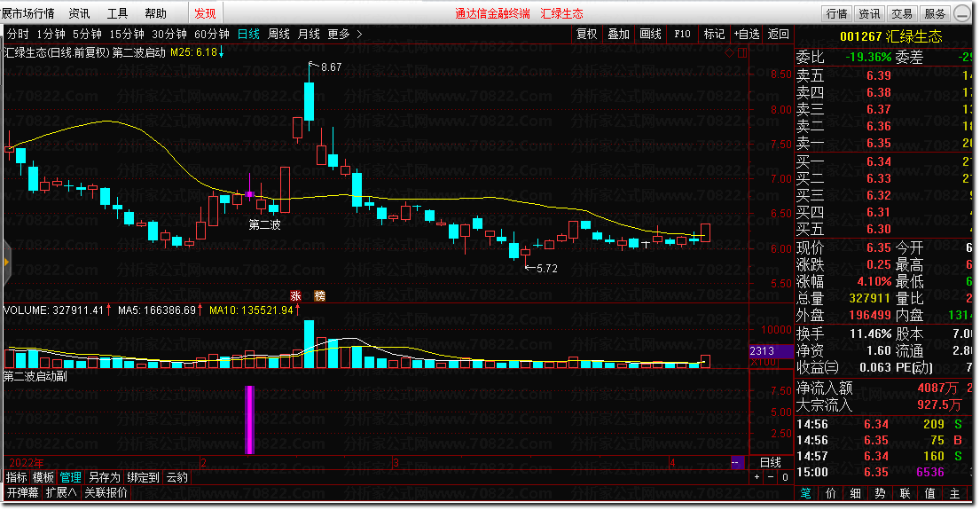Select the 笔 tab in quote panel
Screen dimensions: 980x510
coord(805,494)
